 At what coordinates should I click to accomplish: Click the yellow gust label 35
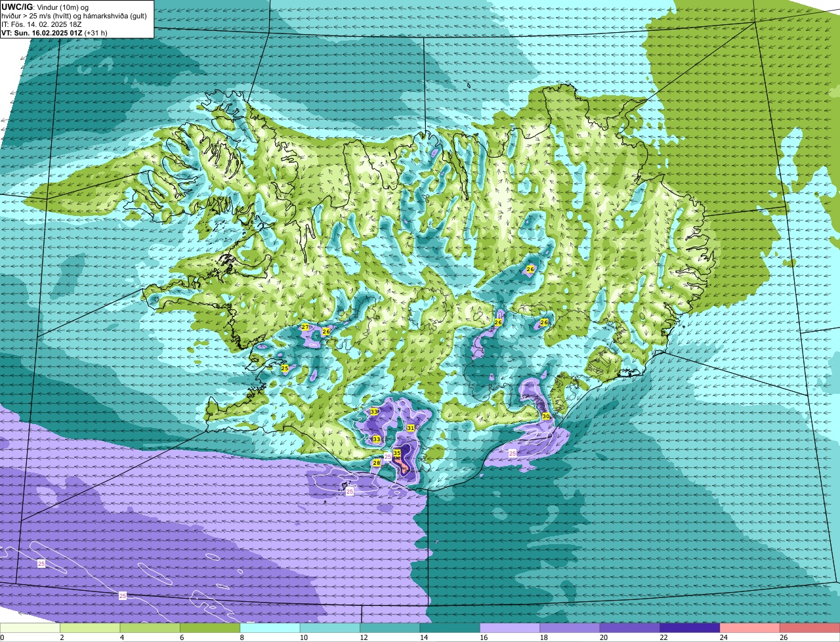pyautogui.click(x=396, y=453)
